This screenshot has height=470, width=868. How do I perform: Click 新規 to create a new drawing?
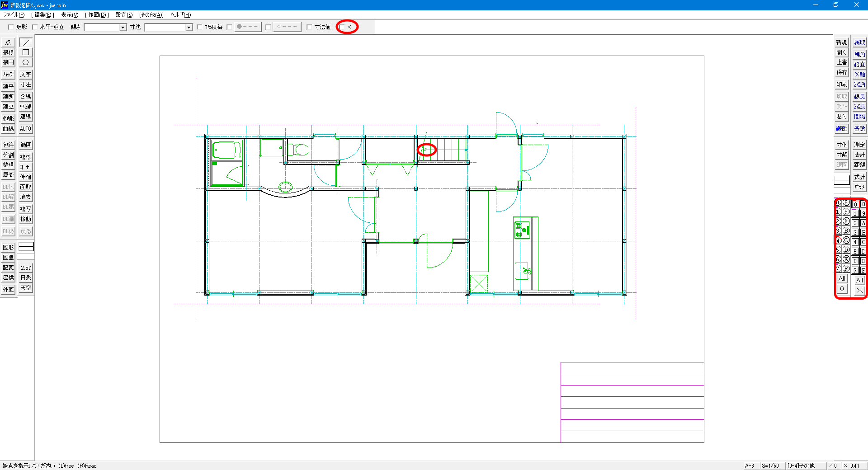coord(841,42)
